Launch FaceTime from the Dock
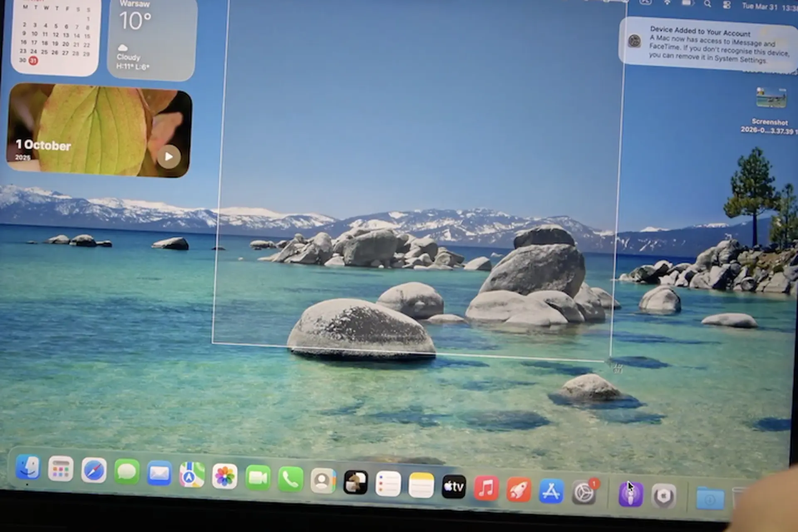798x532 pixels. (x=258, y=478)
